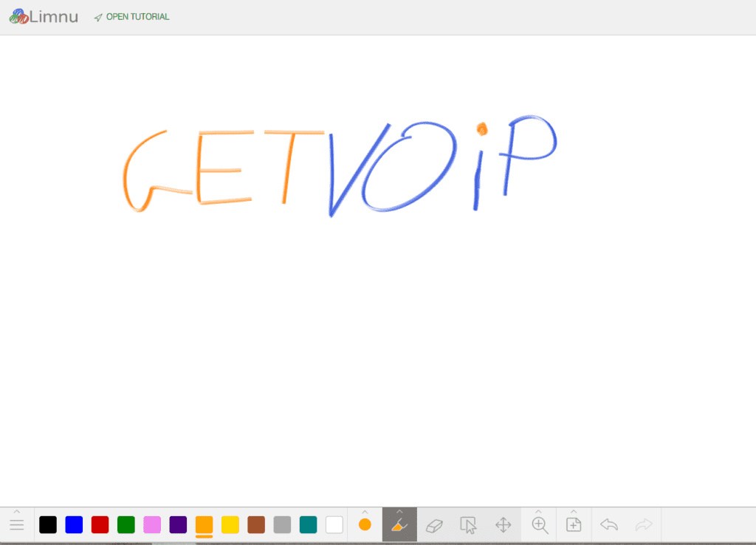Select the Marker drawing tool

click(399, 525)
